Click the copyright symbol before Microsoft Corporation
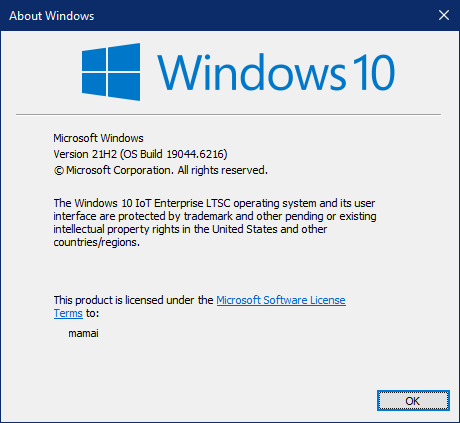The width and height of the screenshot is (460, 423). coord(59,171)
